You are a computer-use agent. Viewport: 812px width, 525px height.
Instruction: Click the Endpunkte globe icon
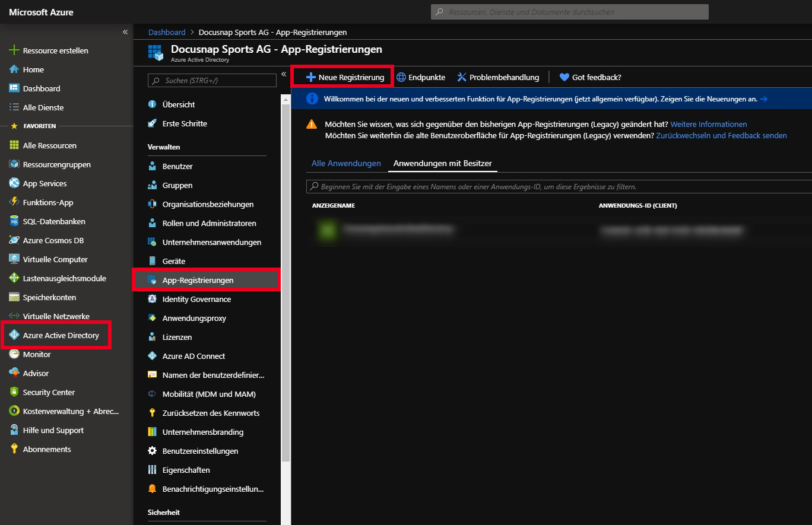[x=401, y=77]
